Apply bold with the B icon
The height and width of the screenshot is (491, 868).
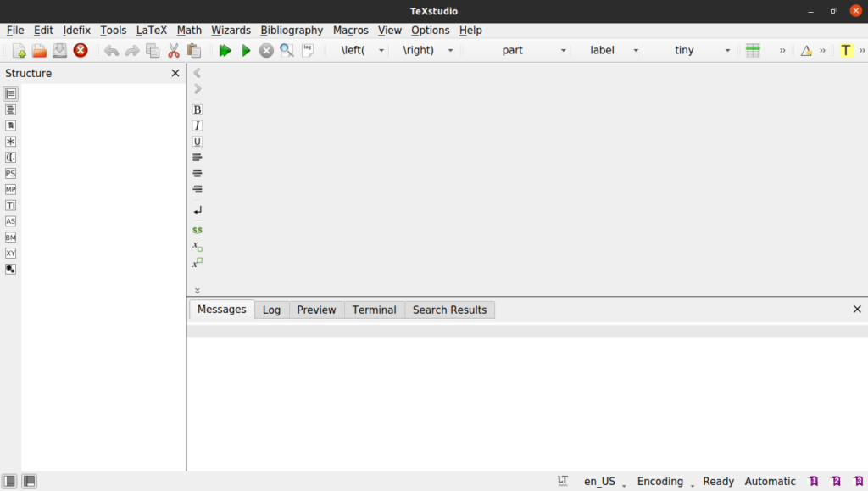(197, 109)
